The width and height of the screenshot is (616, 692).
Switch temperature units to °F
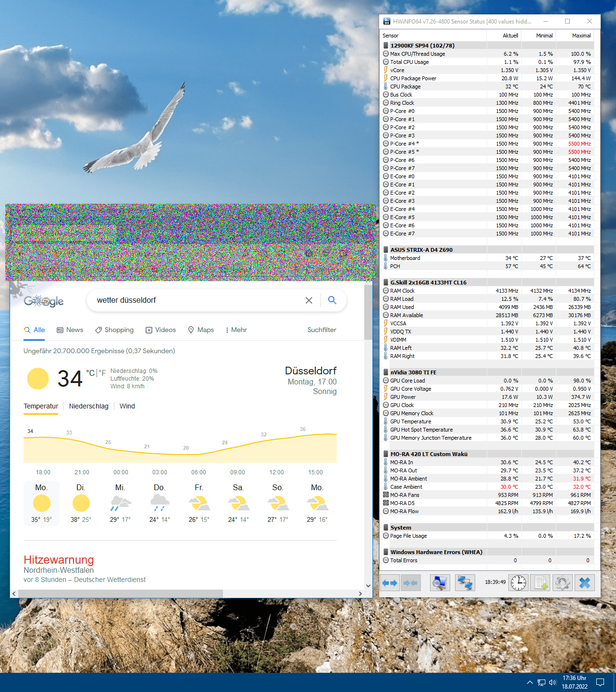pyautogui.click(x=102, y=373)
